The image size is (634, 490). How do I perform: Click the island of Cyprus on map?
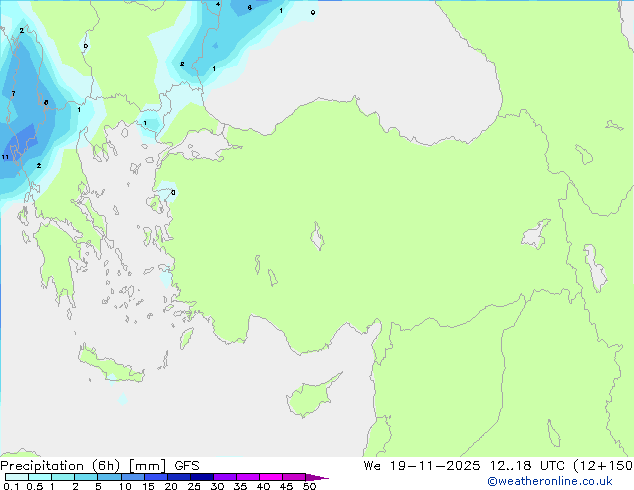311,396
